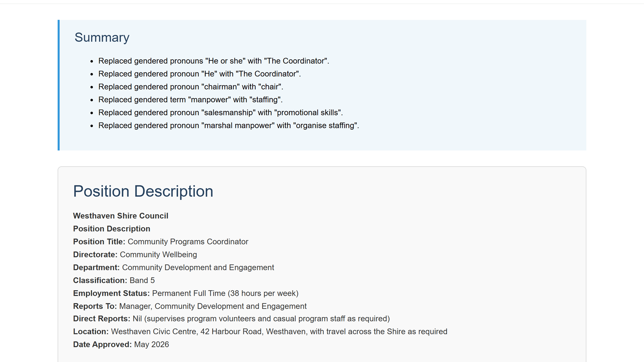The width and height of the screenshot is (644, 362).
Task: Click the Employment Status line
Action: 186,293
